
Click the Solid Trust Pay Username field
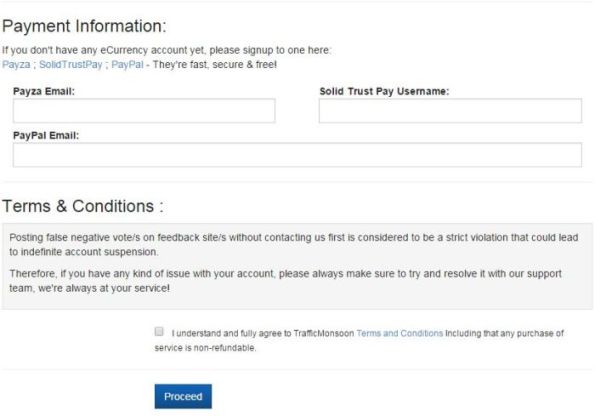tap(450, 111)
